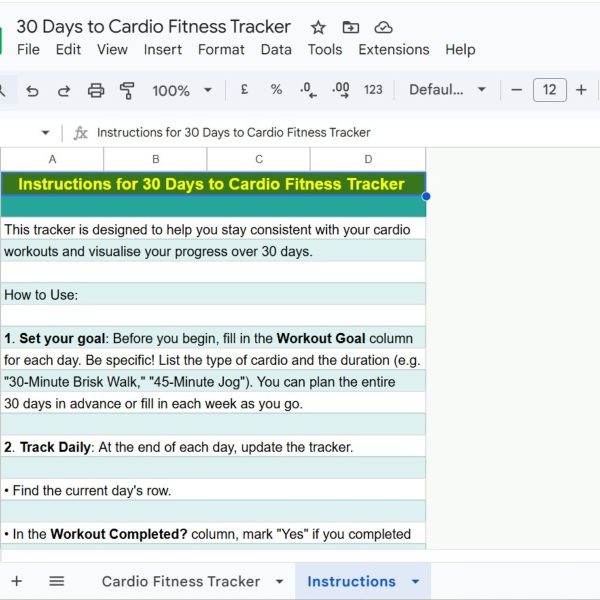This screenshot has width=600, height=600.
Task: Open the Extensions menu
Action: (x=394, y=50)
